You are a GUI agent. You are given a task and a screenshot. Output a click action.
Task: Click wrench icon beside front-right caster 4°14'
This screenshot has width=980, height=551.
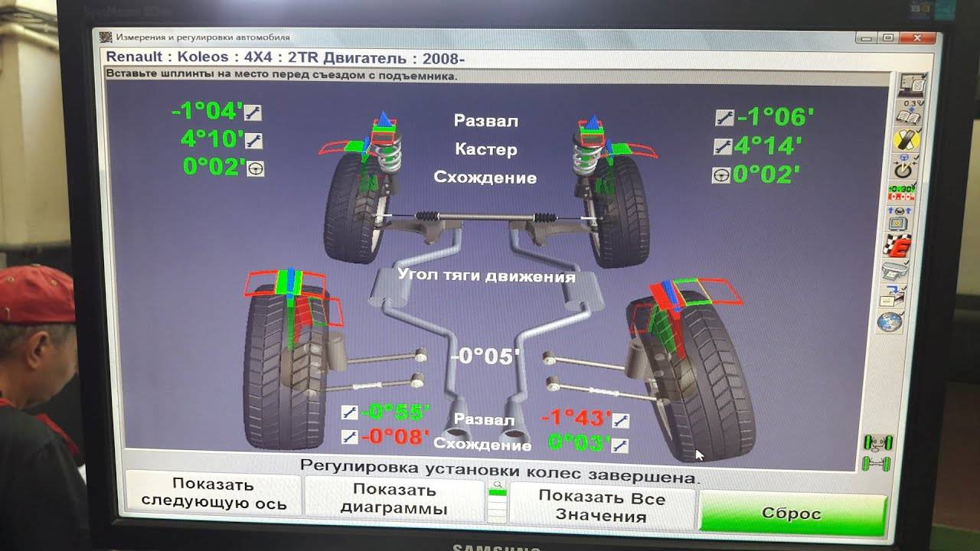[722, 146]
